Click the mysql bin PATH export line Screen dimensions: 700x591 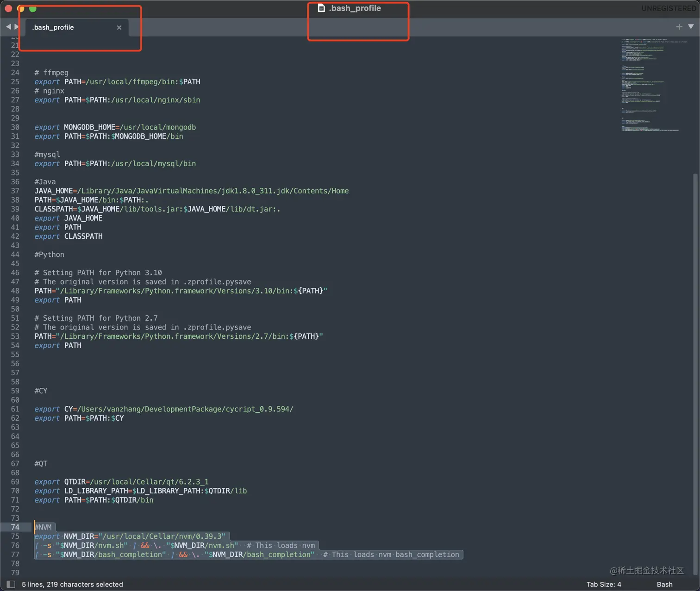pyautogui.click(x=115, y=164)
